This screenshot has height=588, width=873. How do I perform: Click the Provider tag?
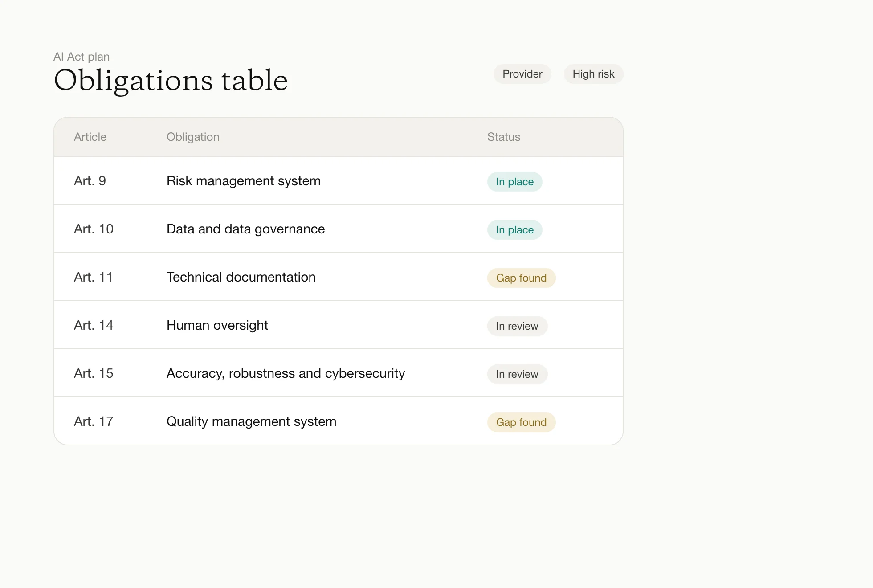pyautogui.click(x=522, y=74)
